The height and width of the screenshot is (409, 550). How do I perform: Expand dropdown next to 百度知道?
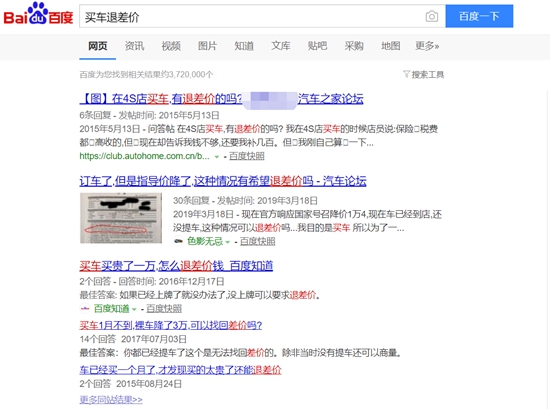134,309
